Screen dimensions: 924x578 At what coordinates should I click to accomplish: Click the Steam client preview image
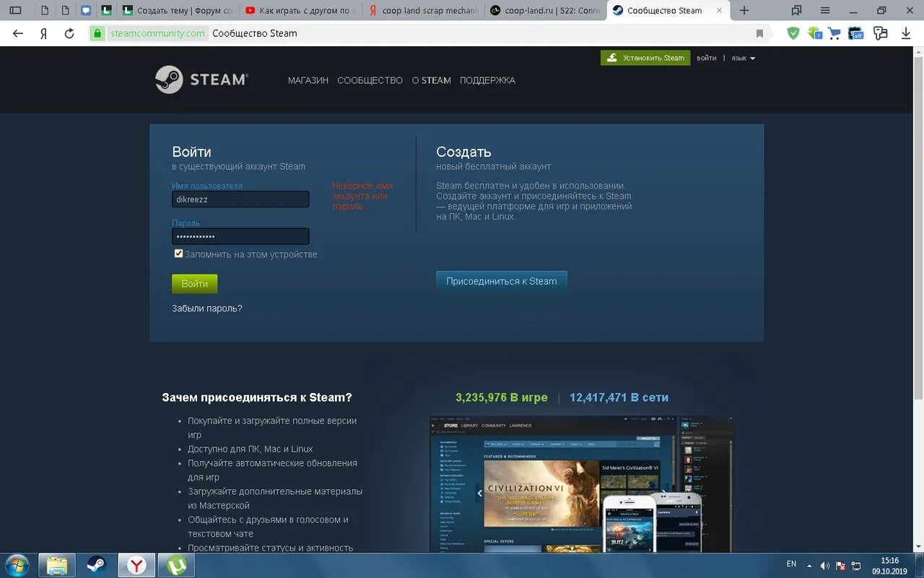(x=581, y=484)
